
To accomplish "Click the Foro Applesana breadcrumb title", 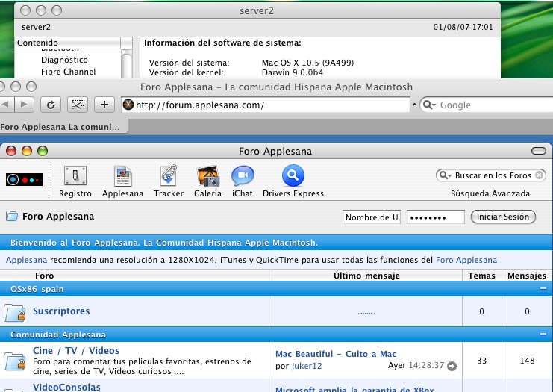I will (58, 216).
